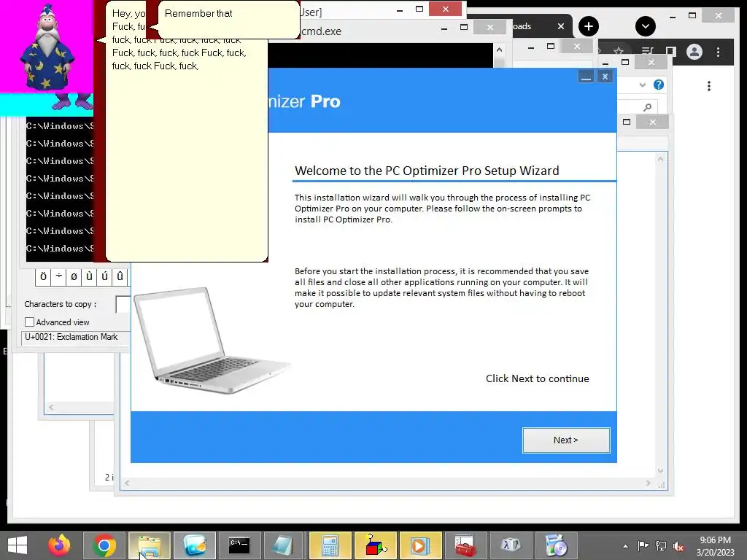The height and width of the screenshot is (560, 747).
Task: Open Chrome tab search chevron
Action: tap(646, 26)
